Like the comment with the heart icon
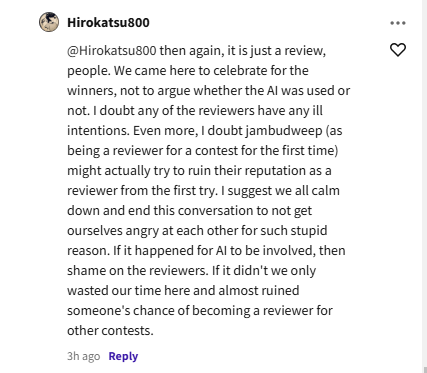This screenshot has width=427, height=373. point(398,50)
